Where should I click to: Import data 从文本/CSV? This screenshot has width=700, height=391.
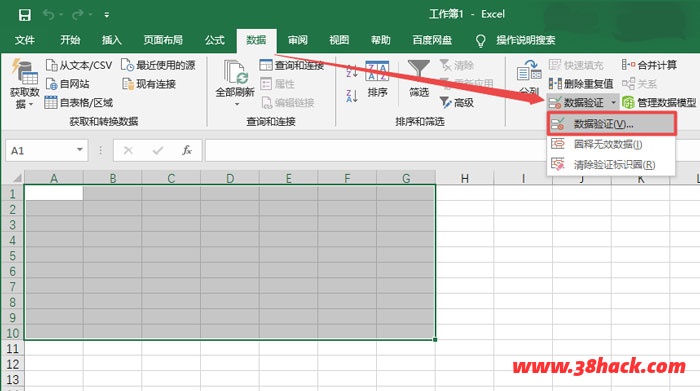(79, 66)
